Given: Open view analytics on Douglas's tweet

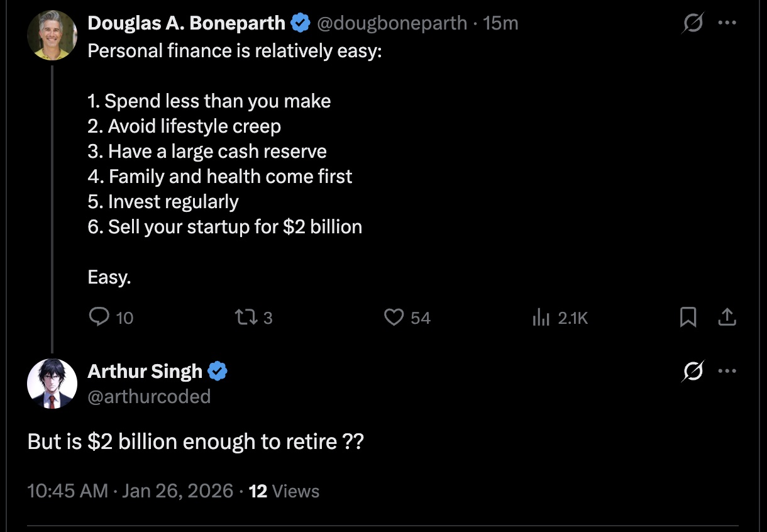Looking at the screenshot, I should (541, 318).
